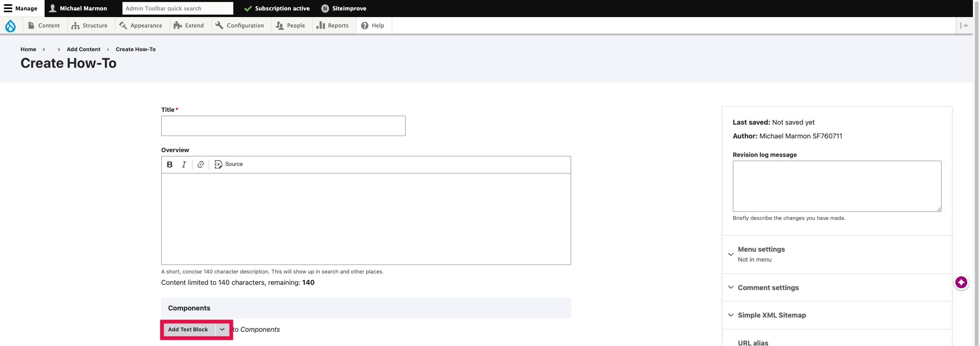Click the Subscription active status
Screen dimensions: 980x346
[x=277, y=9]
